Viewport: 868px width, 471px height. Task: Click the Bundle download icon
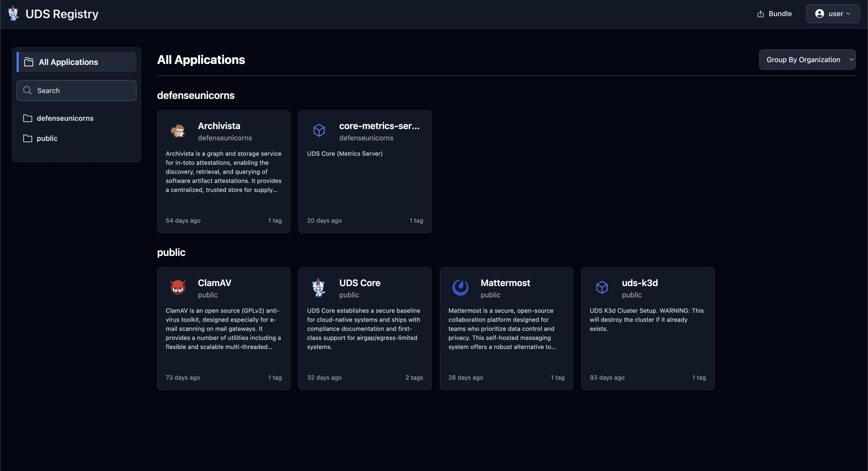click(760, 14)
